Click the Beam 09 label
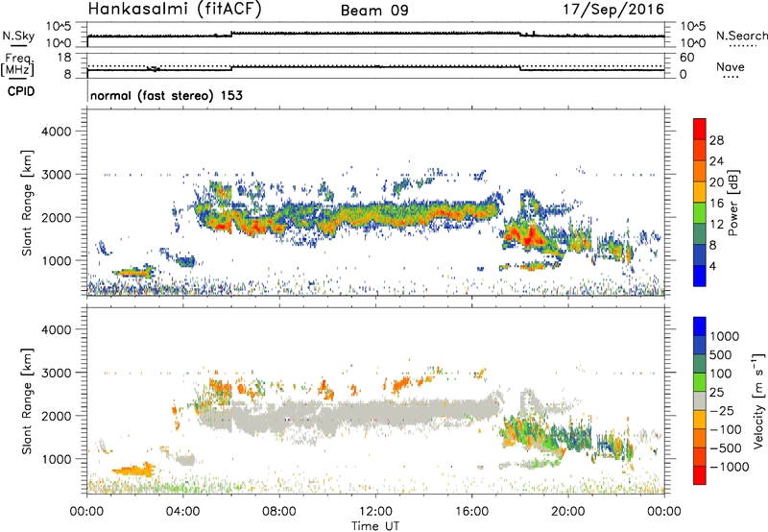768x532 pixels. (x=374, y=11)
